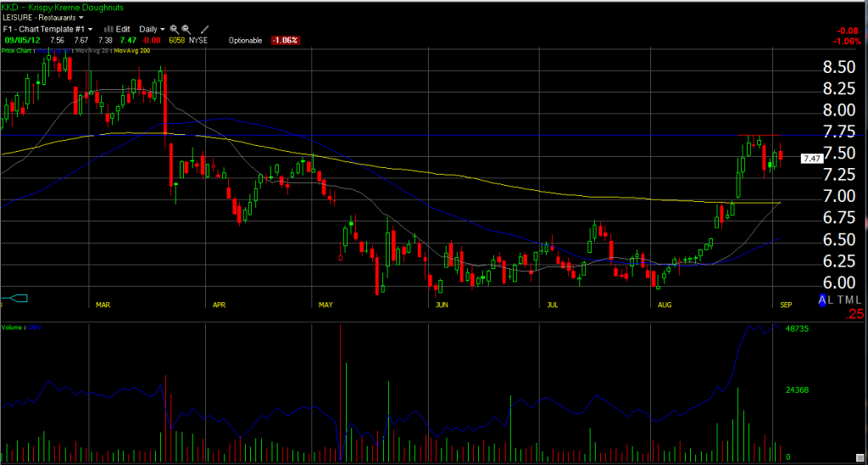Click the AUG month label
Viewport: 868px width, 465px height.
(665, 305)
